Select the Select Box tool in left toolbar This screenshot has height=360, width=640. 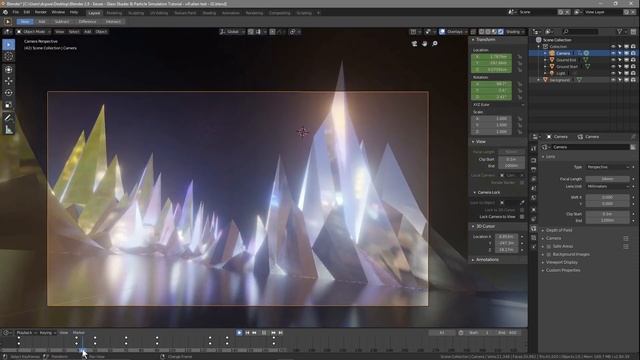(x=9, y=44)
